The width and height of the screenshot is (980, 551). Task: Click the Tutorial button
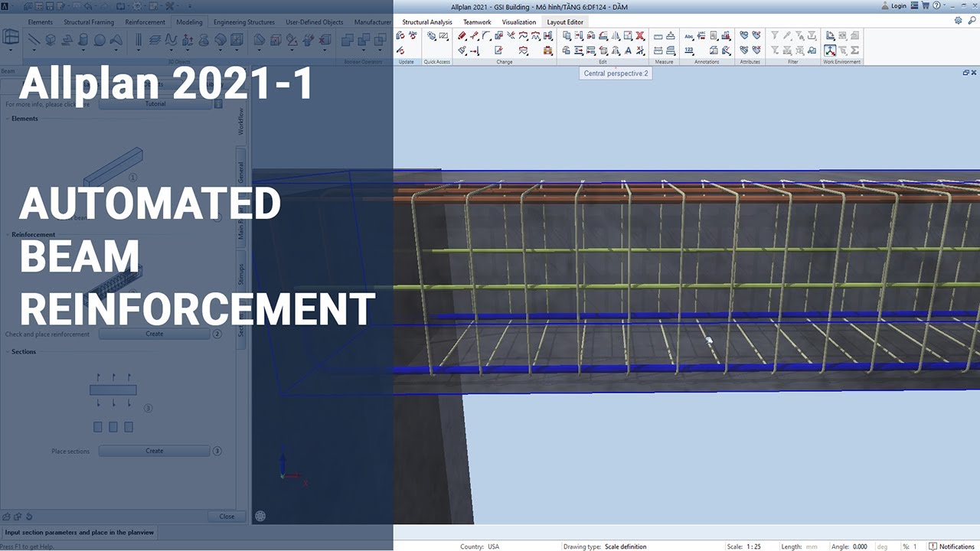pos(155,104)
